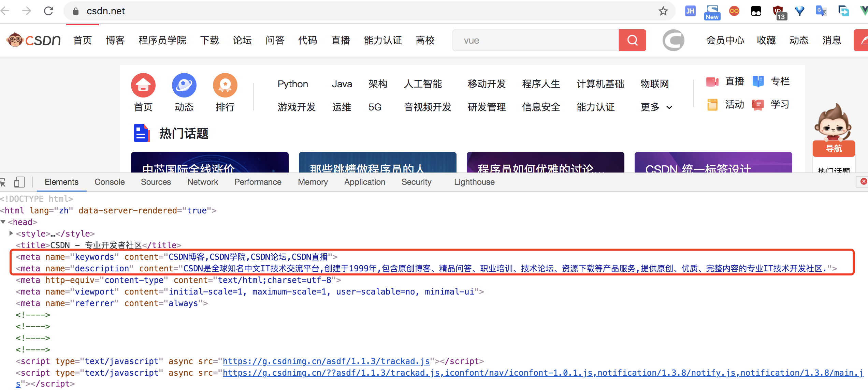The image size is (868, 390).
Task: Open 学习 with the red chat icon
Action: click(x=771, y=105)
